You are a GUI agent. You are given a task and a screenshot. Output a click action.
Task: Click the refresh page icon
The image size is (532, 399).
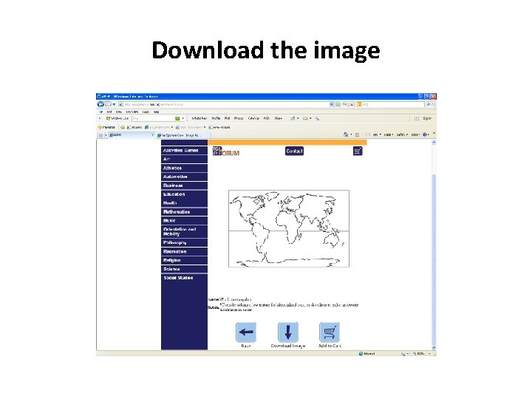pyautogui.click(x=345, y=104)
